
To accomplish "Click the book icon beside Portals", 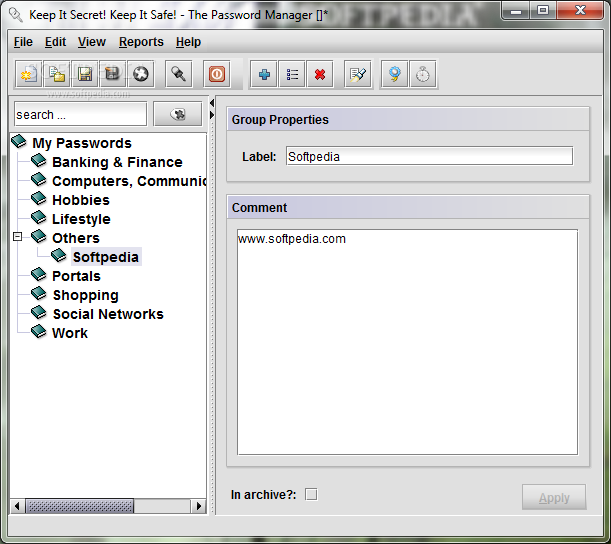I will tap(39, 274).
